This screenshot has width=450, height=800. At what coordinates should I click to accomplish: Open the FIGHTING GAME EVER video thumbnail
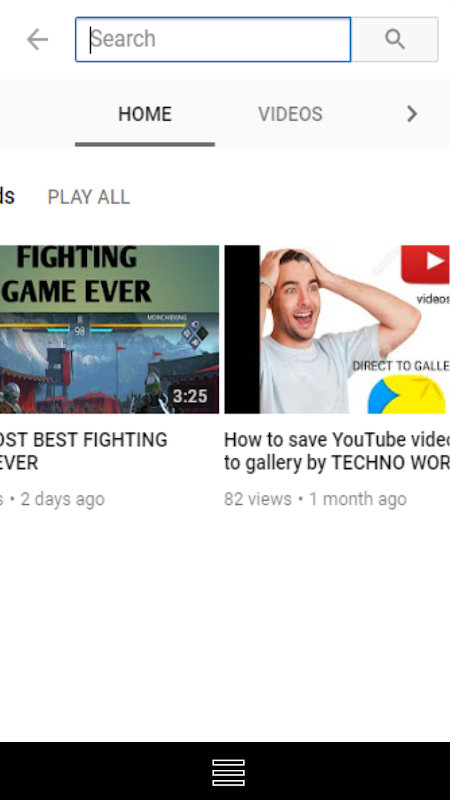(109, 329)
